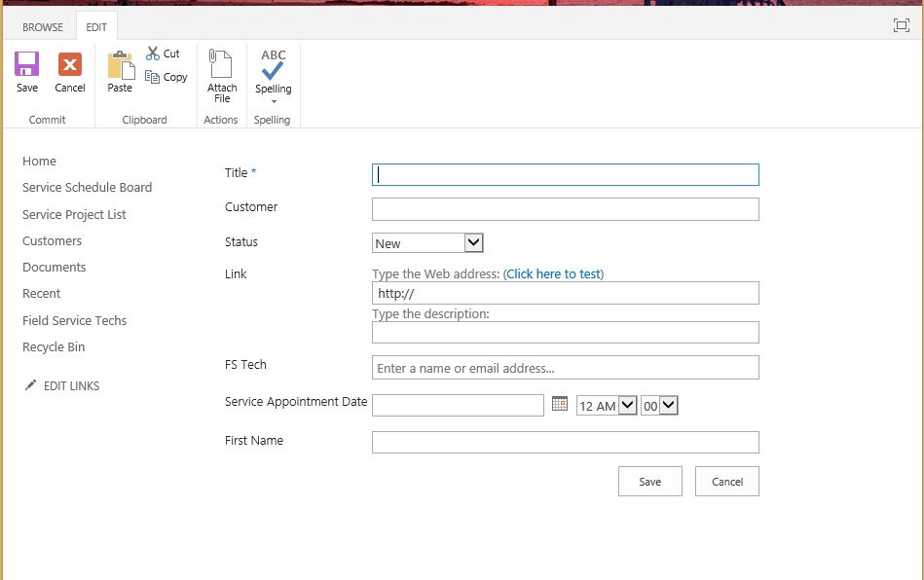924x580 pixels.
Task: Click the EDIT LINKS pencil icon
Action: 30,385
